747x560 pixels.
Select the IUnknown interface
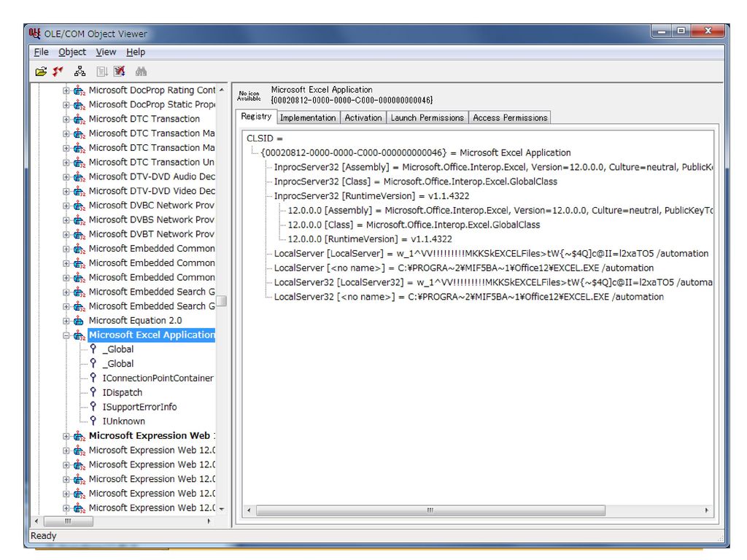coord(124,421)
